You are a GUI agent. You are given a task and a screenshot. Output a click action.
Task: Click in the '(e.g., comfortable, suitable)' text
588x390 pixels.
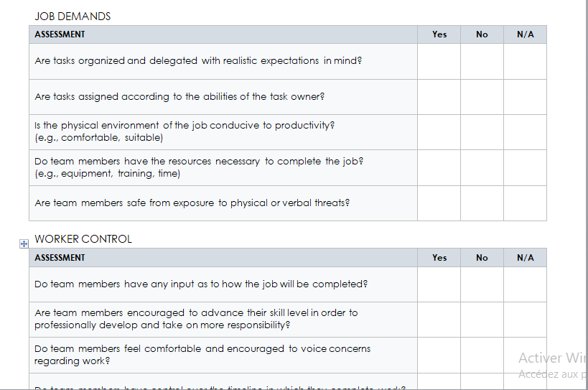coord(99,138)
